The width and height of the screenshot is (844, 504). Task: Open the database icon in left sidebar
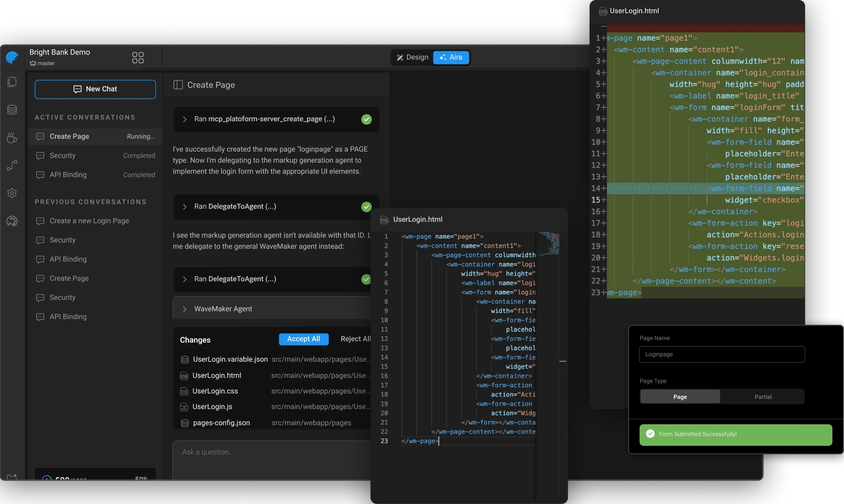pos(12,110)
